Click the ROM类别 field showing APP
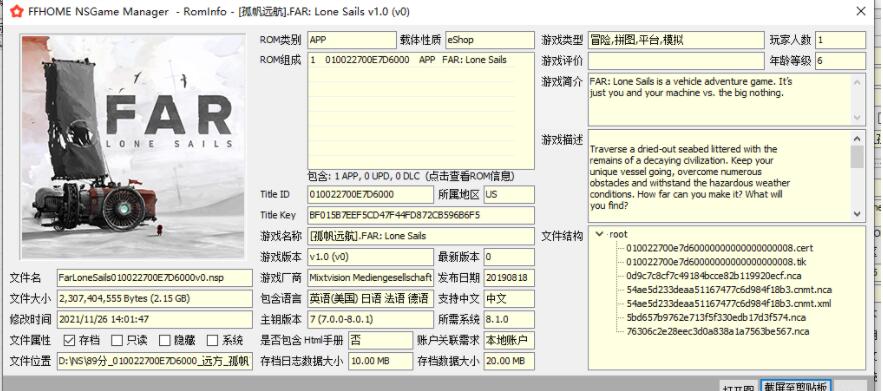Viewport: 883px width, 391px height. click(x=352, y=40)
